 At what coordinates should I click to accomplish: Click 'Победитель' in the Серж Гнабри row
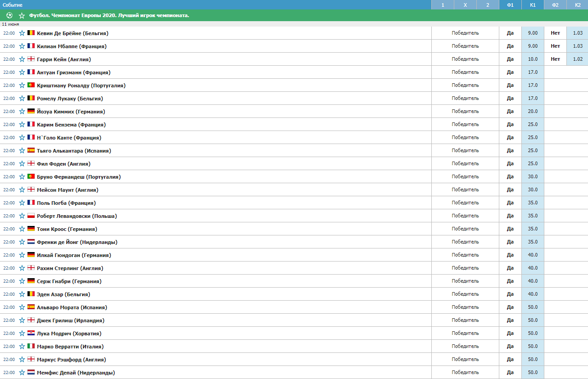(x=466, y=281)
